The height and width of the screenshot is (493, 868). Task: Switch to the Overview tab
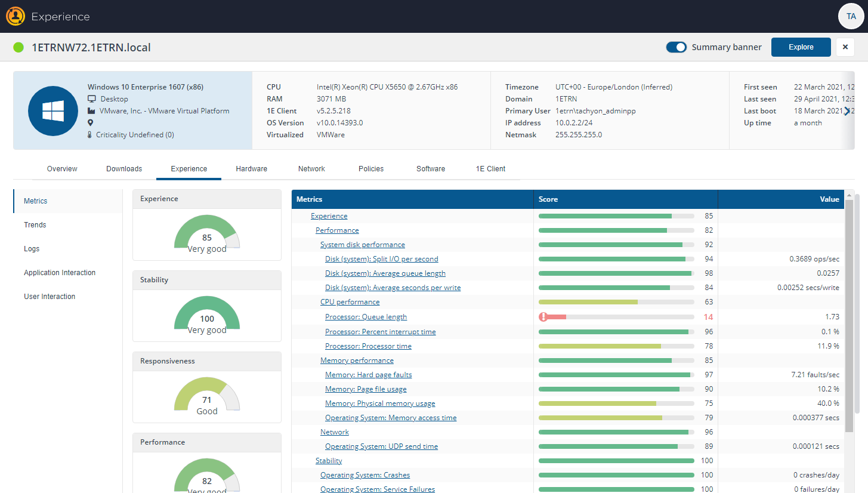(62, 169)
